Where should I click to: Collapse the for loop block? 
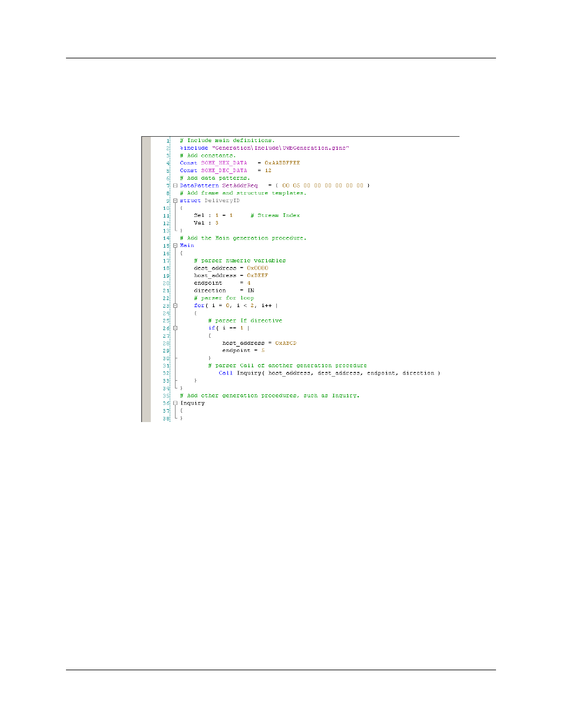coord(175,306)
